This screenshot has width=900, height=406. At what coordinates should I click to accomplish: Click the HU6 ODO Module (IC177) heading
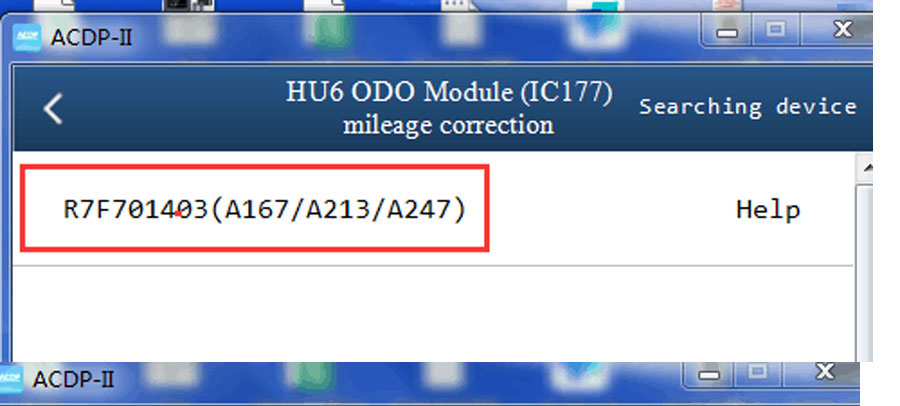(x=449, y=92)
